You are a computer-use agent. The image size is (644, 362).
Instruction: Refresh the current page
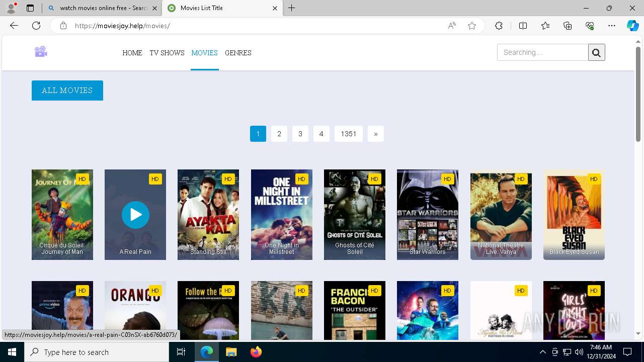[x=36, y=26]
